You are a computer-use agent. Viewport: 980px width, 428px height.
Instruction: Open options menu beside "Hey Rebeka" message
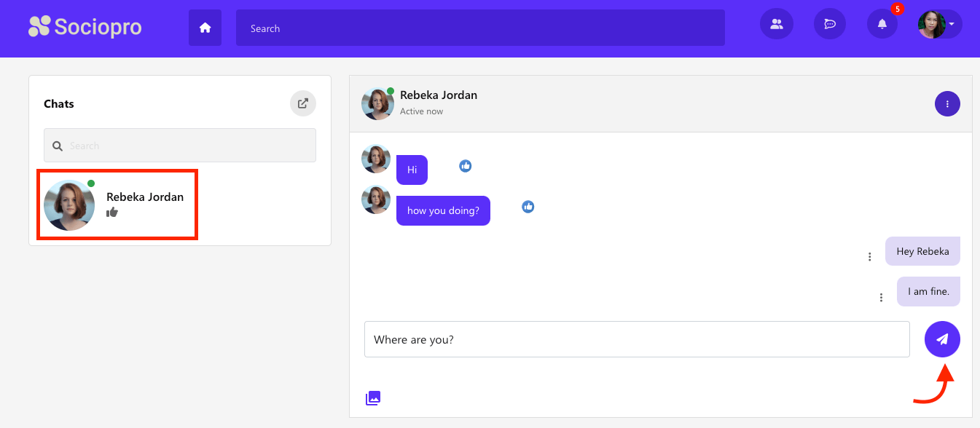tap(869, 257)
